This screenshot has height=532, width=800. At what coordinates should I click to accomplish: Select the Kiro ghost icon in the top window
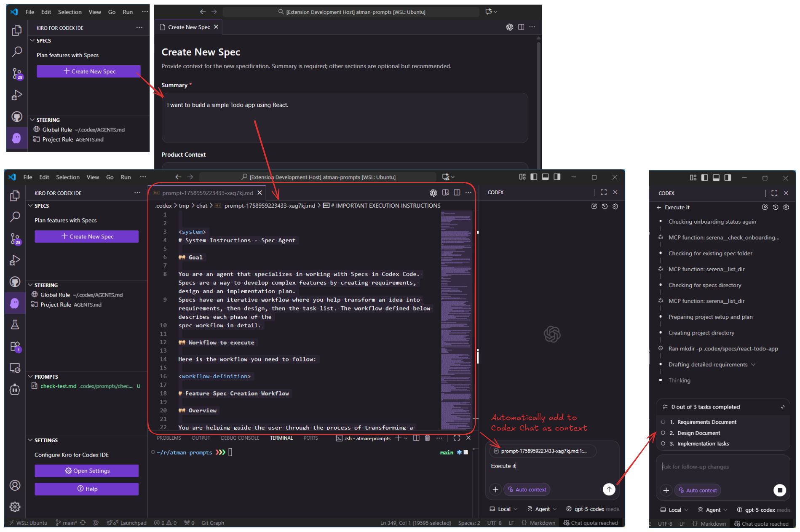[17, 138]
